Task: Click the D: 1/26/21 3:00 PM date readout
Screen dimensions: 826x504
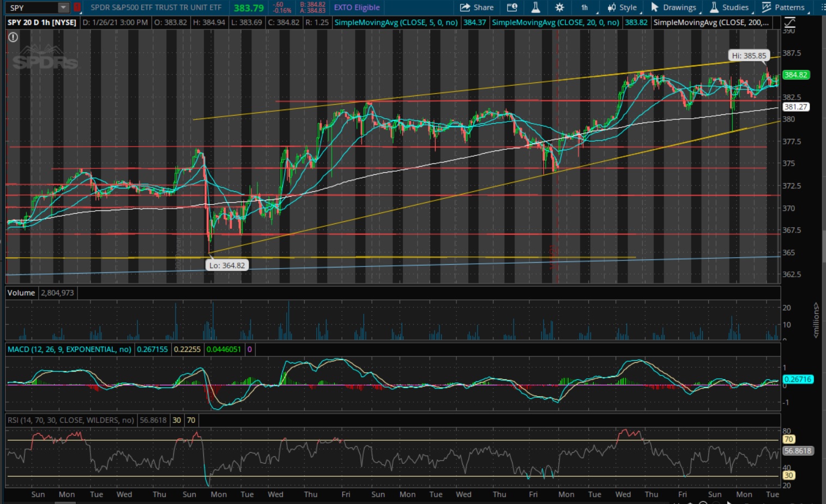Action: [x=116, y=22]
